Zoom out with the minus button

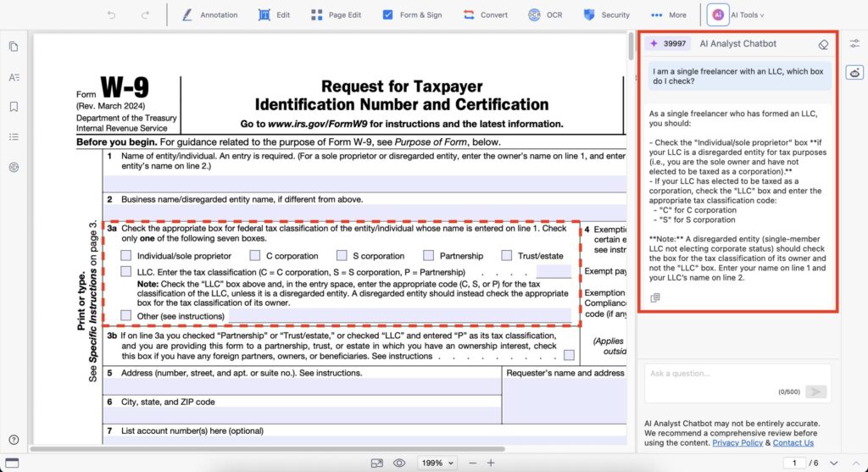tap(472, 464)
